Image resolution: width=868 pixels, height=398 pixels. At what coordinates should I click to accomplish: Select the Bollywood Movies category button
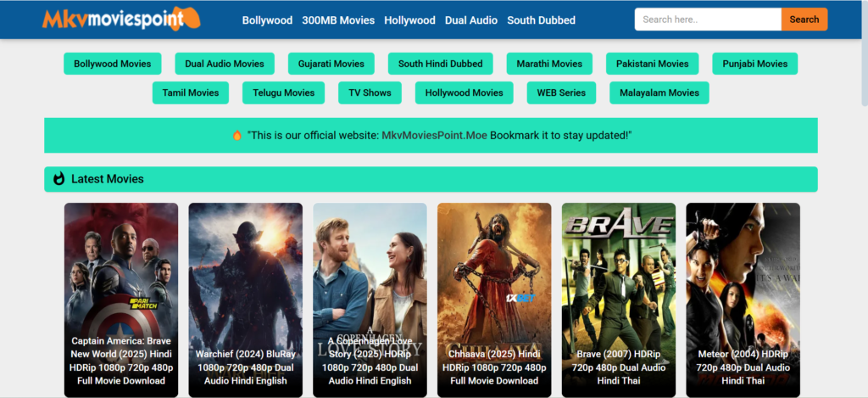(113, 64)
